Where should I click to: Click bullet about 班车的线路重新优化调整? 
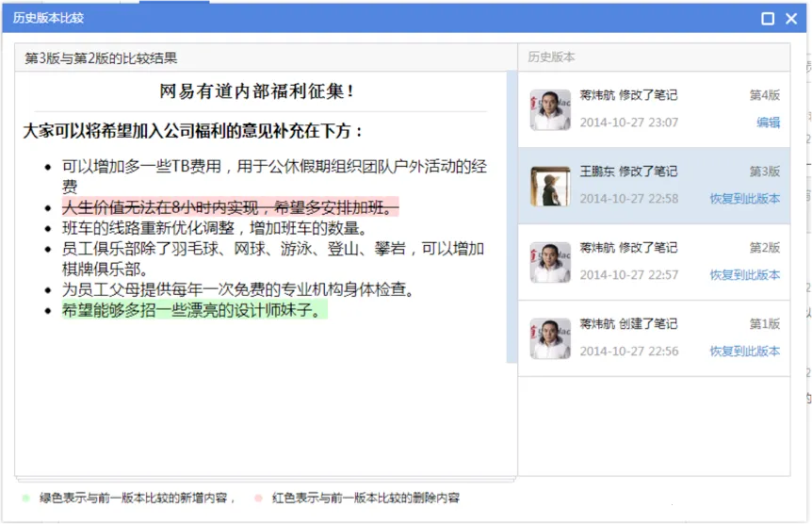[216, 228]
